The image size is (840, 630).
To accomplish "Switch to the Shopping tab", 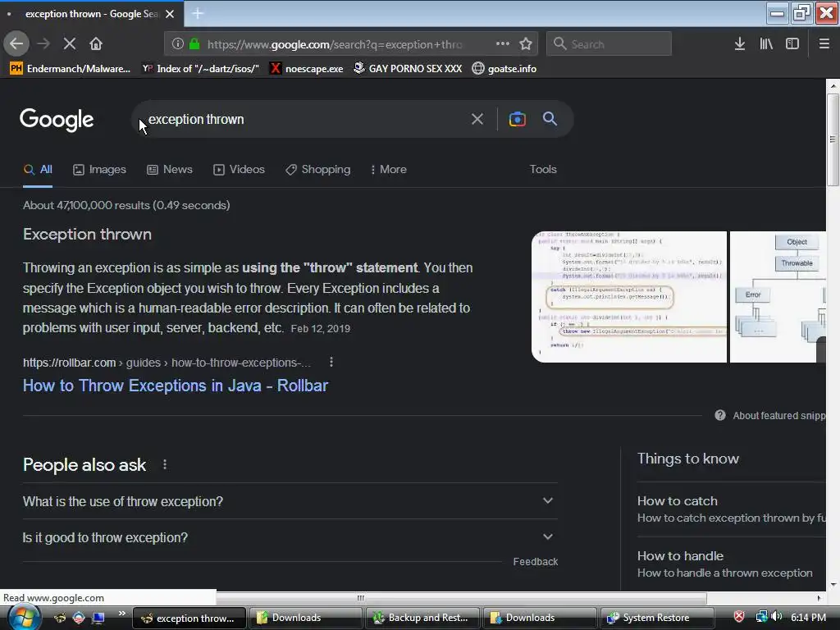I will (317, 169).
